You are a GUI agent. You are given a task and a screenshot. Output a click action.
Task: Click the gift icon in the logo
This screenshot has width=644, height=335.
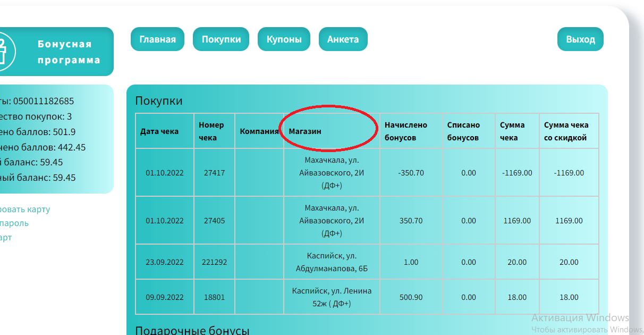click(x=4, y=52)
